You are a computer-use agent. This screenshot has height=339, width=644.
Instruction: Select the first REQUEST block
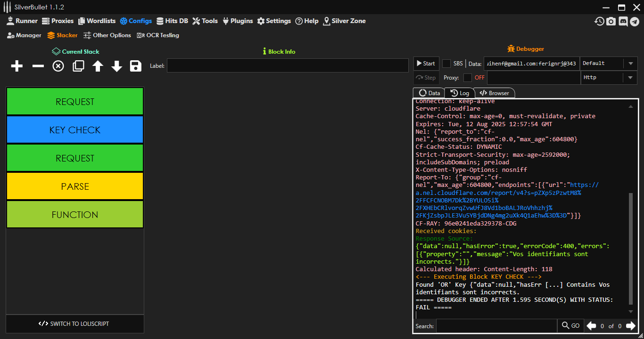tap(75, 101)
